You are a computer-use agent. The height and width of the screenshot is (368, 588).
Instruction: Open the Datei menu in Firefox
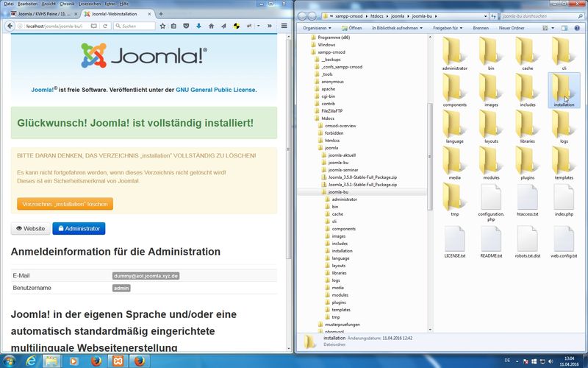tap(9, 4)
